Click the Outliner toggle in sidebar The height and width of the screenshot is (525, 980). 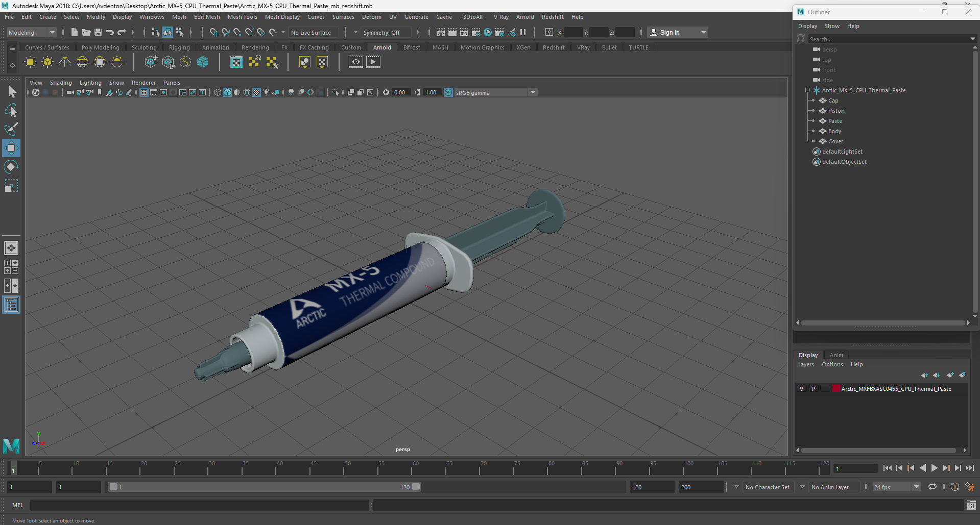pos(11,305)
